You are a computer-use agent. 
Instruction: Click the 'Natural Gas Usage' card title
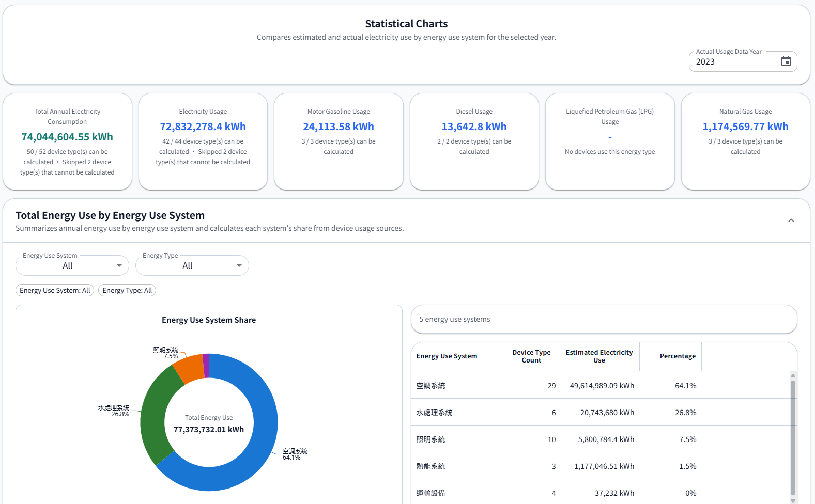(x=745, y=112)
